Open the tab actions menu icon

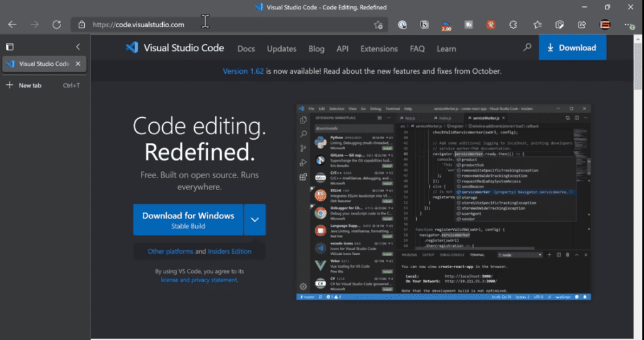coord(10,47)
